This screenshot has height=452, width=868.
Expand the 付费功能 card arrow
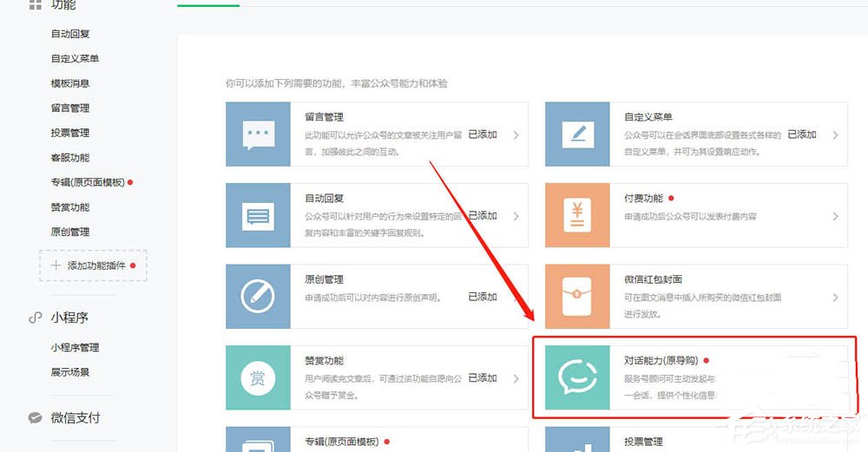coord(835,216)
